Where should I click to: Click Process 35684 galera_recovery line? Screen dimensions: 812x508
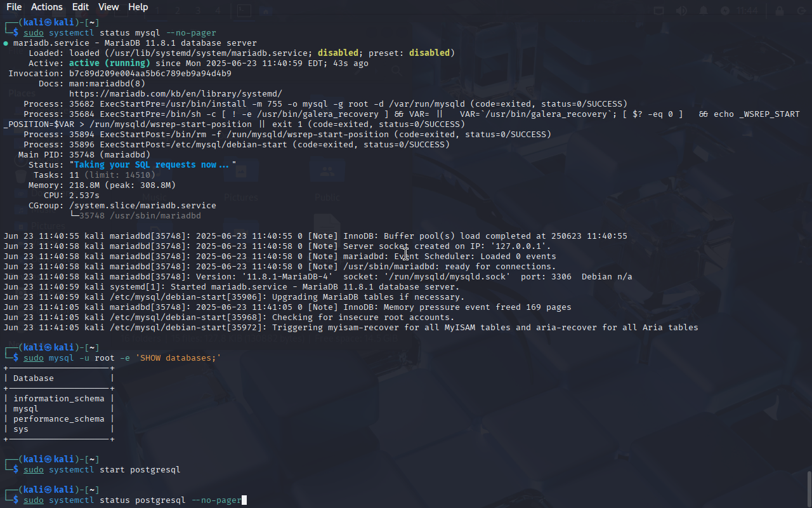click(x=412, y=114)
